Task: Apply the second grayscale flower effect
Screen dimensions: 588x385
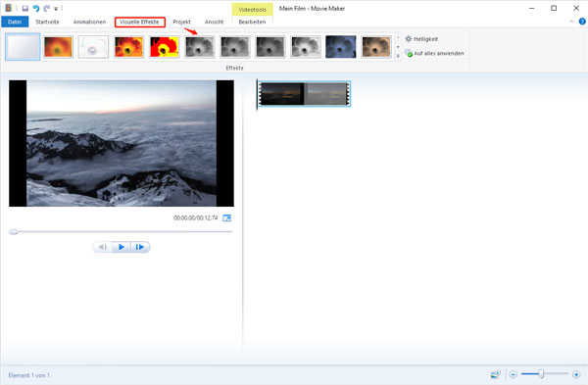Action: point(235,47)
